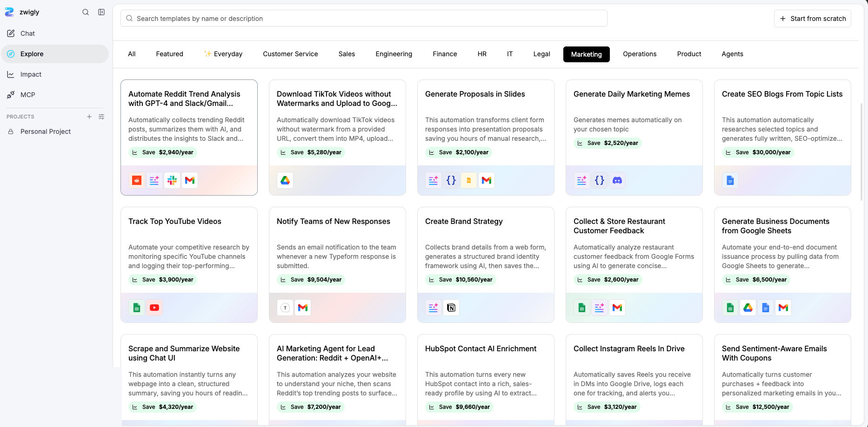Click Slack icon on Reddit Trend Analysis card
The height and width of the screenshot is (427, 868).
pyautogui.click(x=172, y=180)
